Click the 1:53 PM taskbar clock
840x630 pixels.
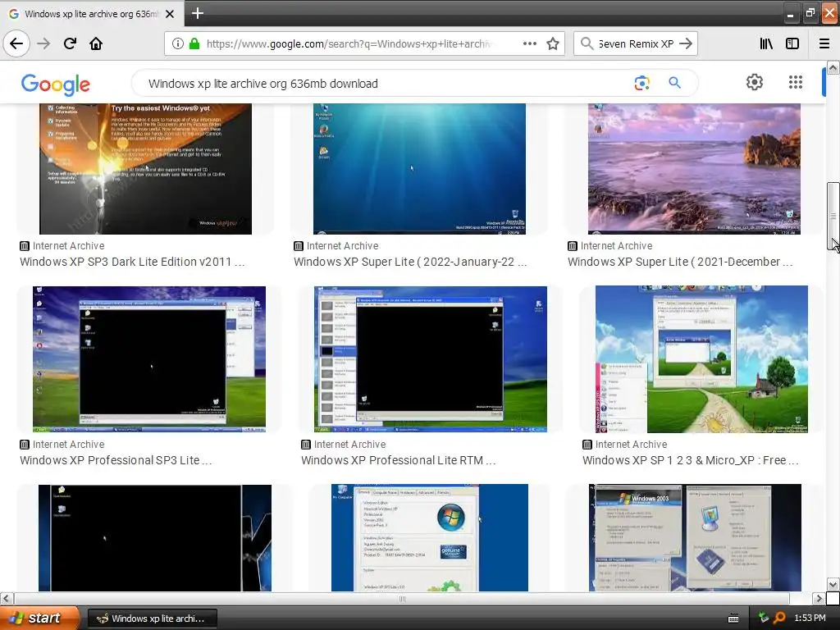810,619
